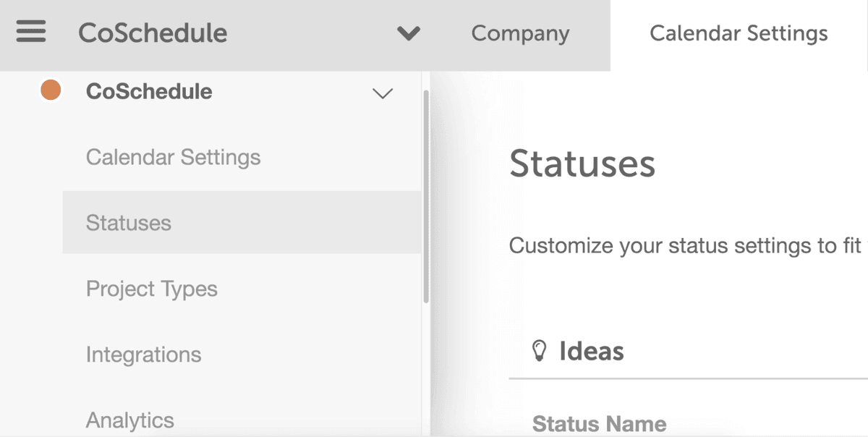Open Integrations settings
868x437 pixels.
(x=143, y=355)
